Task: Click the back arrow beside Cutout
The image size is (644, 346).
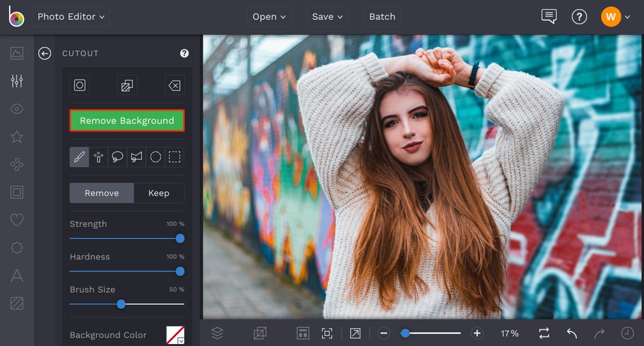Action: (x=45, y=53)
